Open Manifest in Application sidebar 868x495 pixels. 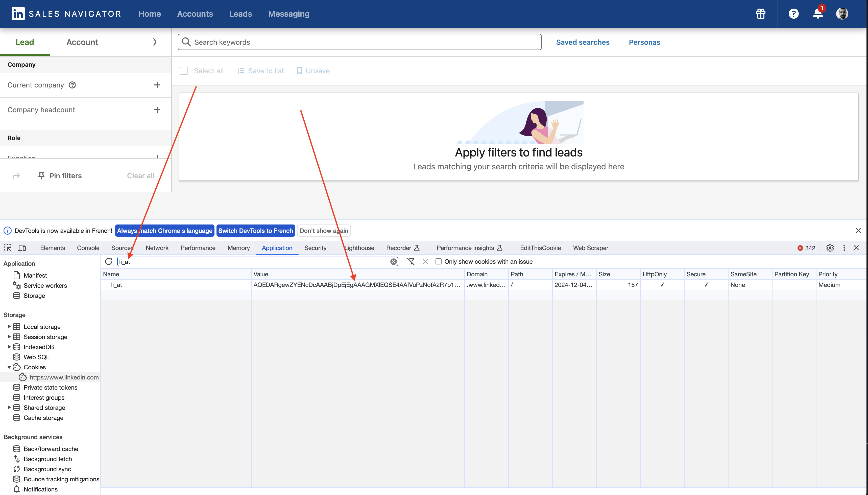pyautogui.click(x=35, y=275)
